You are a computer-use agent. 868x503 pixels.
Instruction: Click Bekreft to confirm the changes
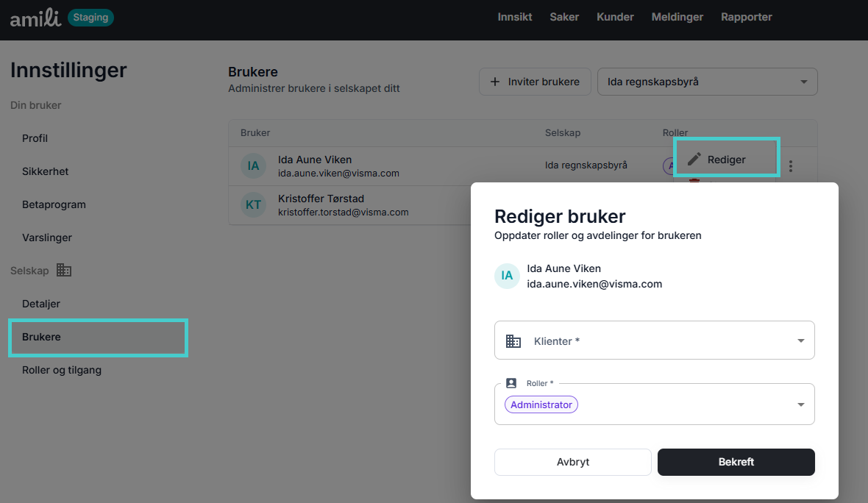[736, 462]
